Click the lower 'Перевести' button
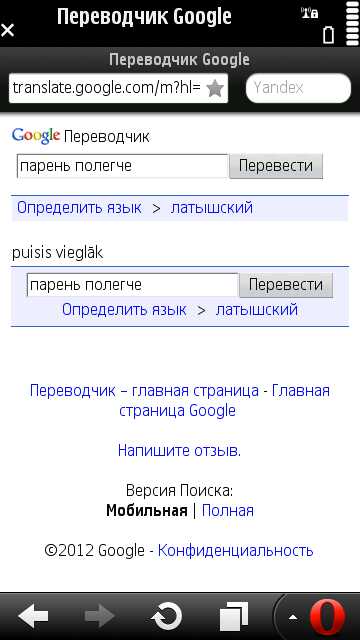360x640 pixels. (286, 285)
